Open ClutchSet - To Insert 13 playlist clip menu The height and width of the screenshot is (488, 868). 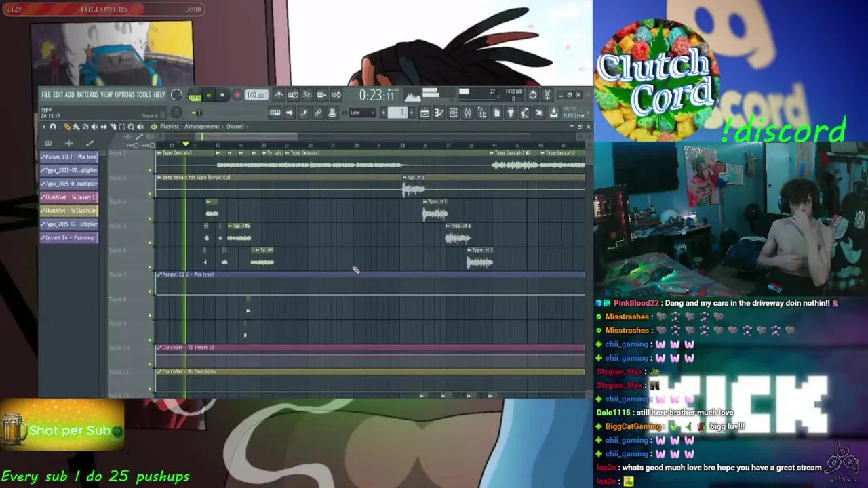[159, 348]
